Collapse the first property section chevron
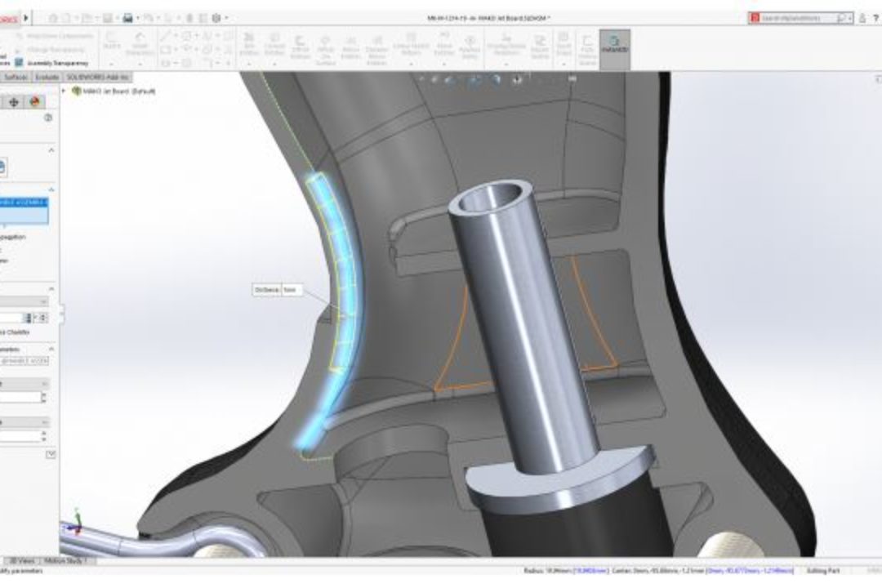This screenshot has width=882, height=588. pyautogui.click(x=51, y=150)
